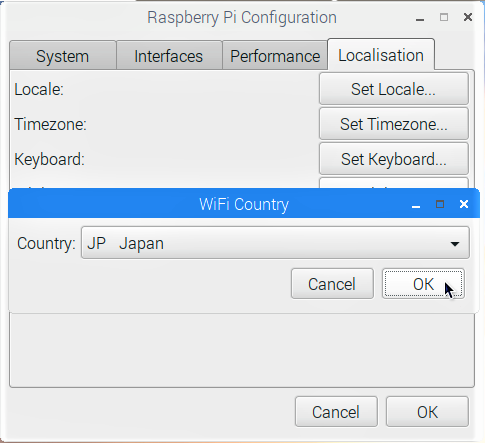485x443 pixels.
Task: Open the Interfaces tab
Action: [x=169, y=56]
